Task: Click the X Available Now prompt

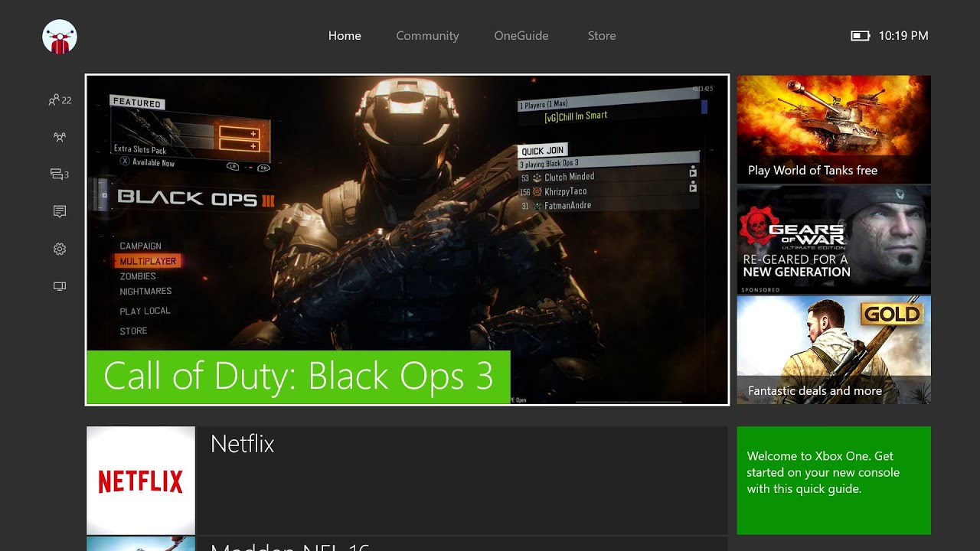Action: point(148,162)
